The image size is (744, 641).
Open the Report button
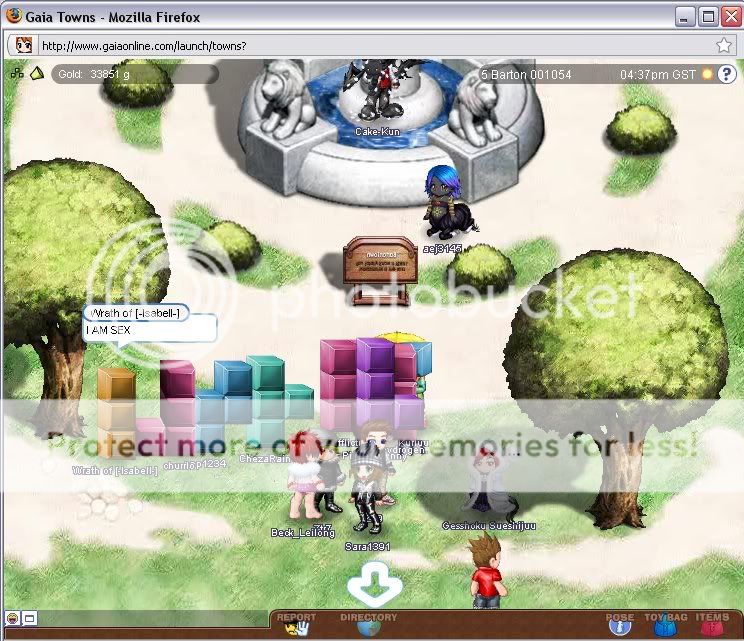[x=296, y=623]
